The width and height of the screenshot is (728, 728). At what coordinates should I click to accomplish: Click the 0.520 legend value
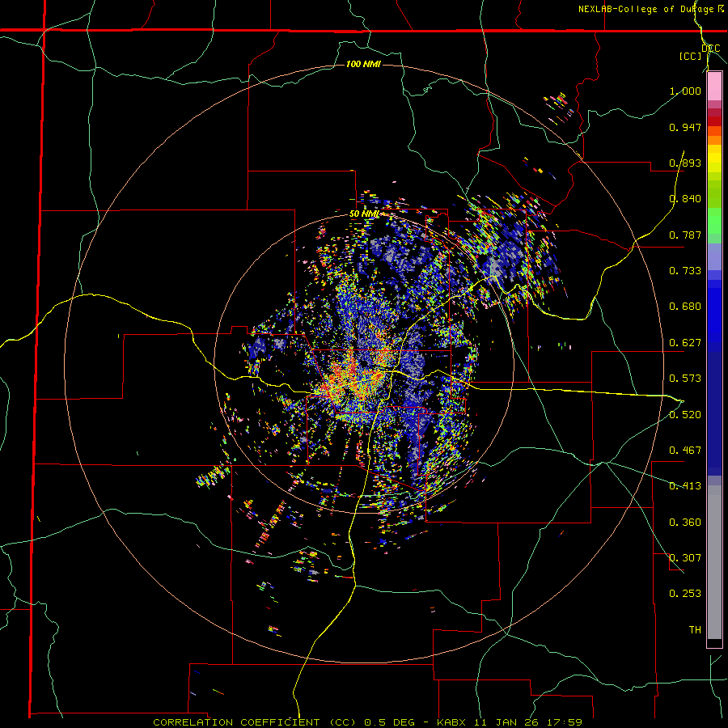(x=685, y=415)
